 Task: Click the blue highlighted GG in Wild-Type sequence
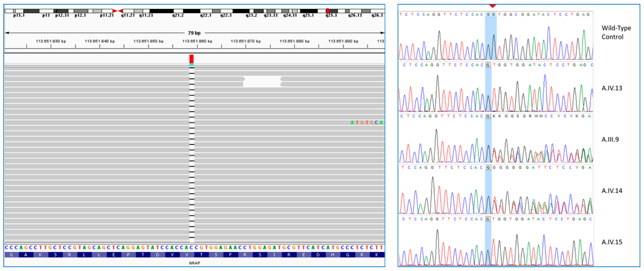pyautogui.click(x=490, y=15)
